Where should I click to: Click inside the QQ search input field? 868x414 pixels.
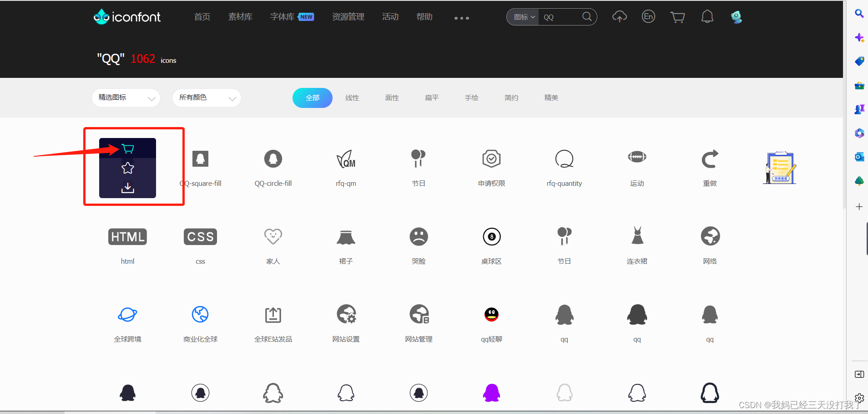pos(560,17)
